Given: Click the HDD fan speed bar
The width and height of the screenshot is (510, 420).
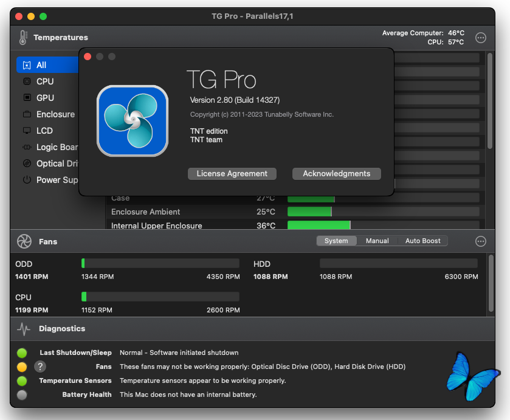Looking at the screenshot, I should tap(399, 263).
